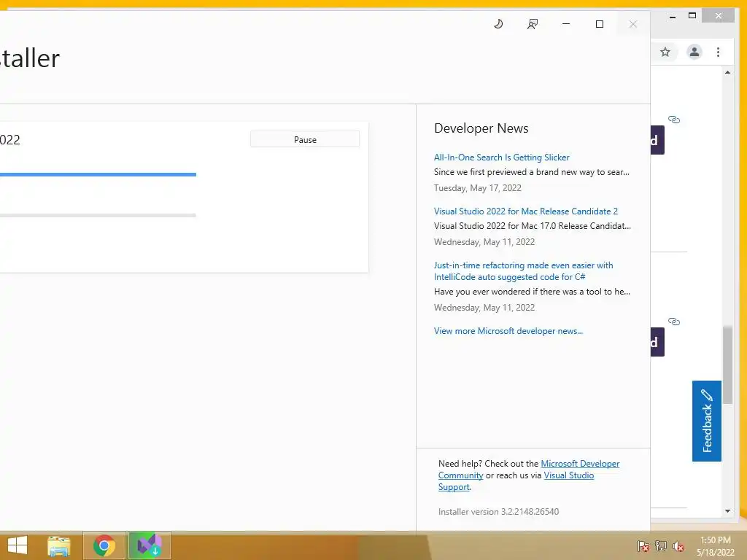
Task: View more Microsoft developer news
Action: pyautogui.click(x=508, y=331)
